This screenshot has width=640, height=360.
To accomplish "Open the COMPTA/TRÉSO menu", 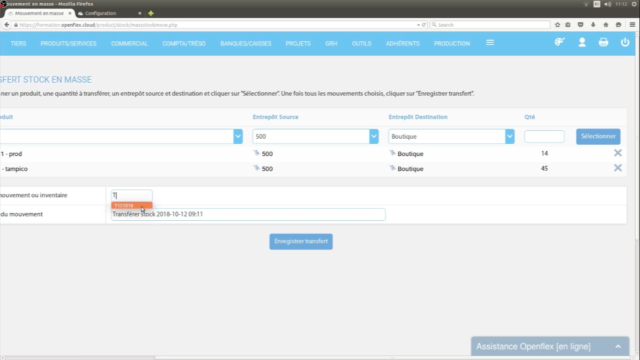I will [x=184, y=43].
